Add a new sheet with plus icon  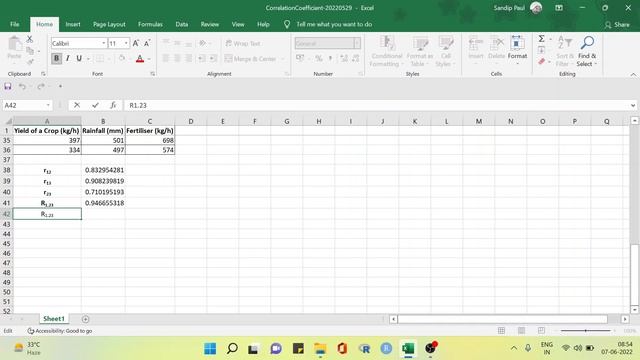click(85, 319)
